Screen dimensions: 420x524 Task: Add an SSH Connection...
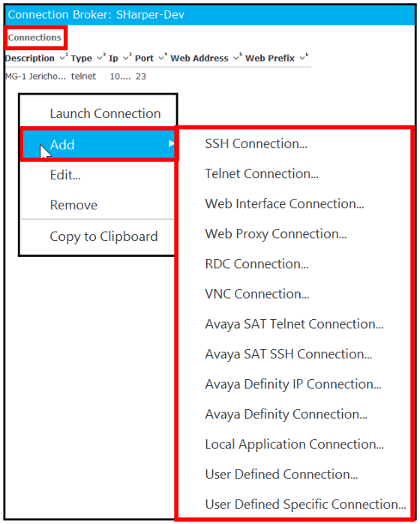[256, 143]
